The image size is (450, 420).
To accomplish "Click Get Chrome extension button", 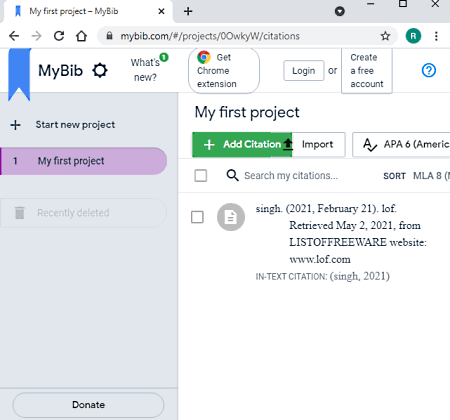I will 224,70.
